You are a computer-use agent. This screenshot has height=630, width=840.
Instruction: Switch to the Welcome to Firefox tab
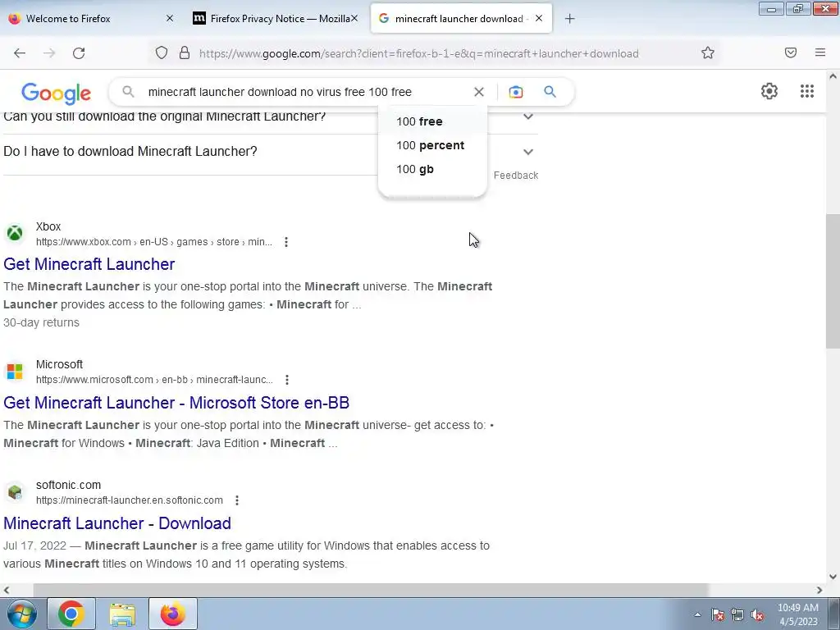(x=91, y=18)
